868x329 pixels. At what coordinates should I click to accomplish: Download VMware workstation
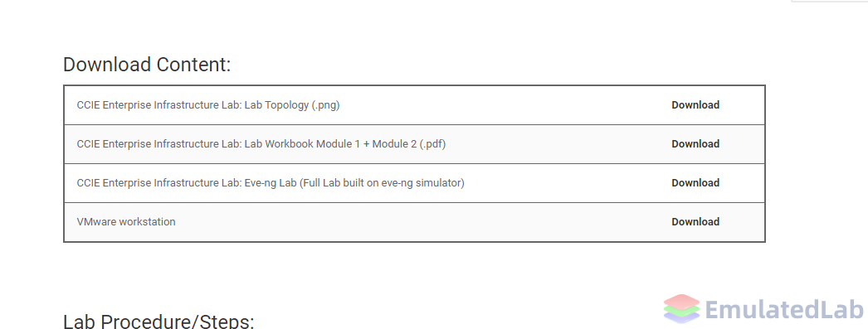click(x=695, y=222)
